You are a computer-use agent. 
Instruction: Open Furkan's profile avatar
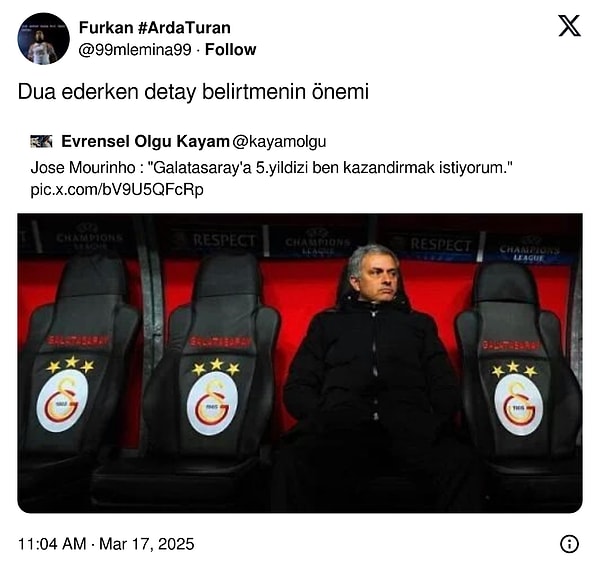pos(44,39)
